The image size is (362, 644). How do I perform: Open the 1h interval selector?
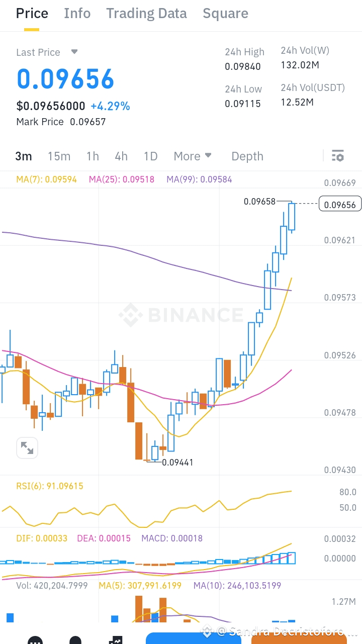click(x=93, y=156)
